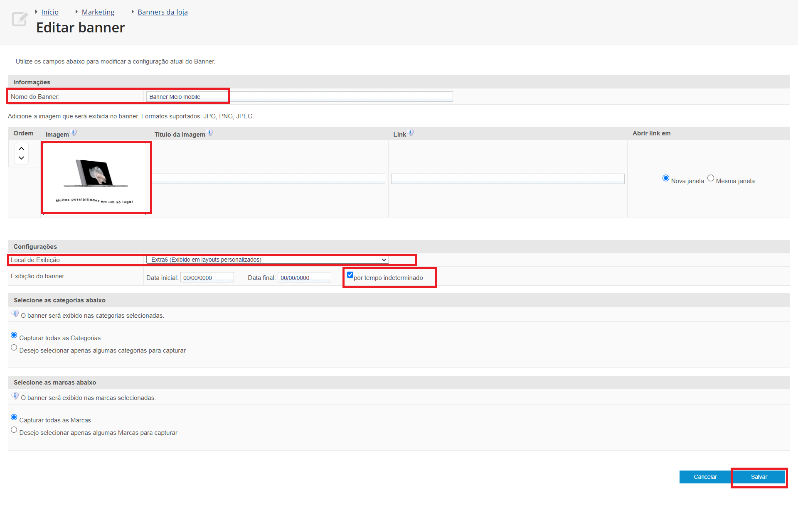This screenshot has height=532, width=798.
Task: Select 'Nova janela' radio option
Action: pos(666,178)
